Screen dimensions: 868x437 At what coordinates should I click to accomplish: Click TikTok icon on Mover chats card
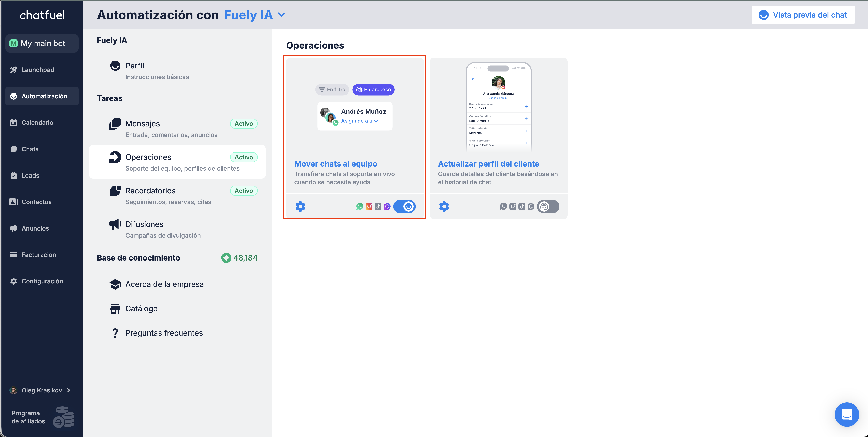click(x=378, y=206)
